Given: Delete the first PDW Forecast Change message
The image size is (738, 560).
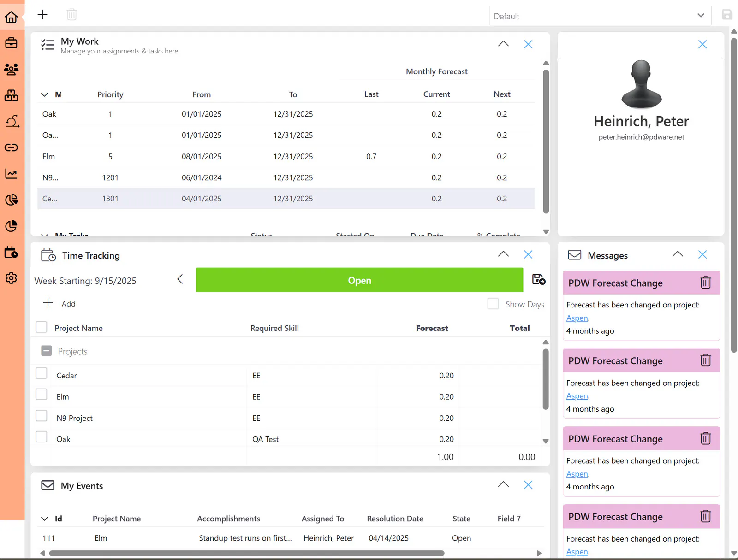Looking at the screenshot, I should coord(706,282).
